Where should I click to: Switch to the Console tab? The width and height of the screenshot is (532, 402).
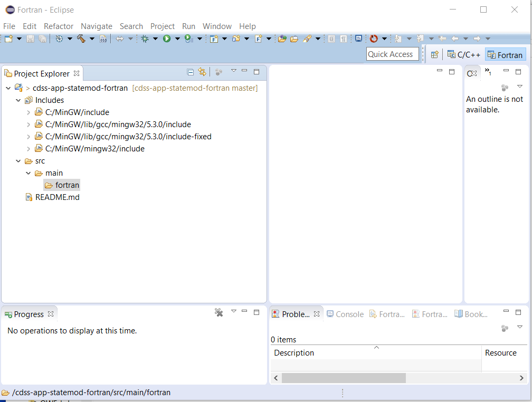pos(345,314)
